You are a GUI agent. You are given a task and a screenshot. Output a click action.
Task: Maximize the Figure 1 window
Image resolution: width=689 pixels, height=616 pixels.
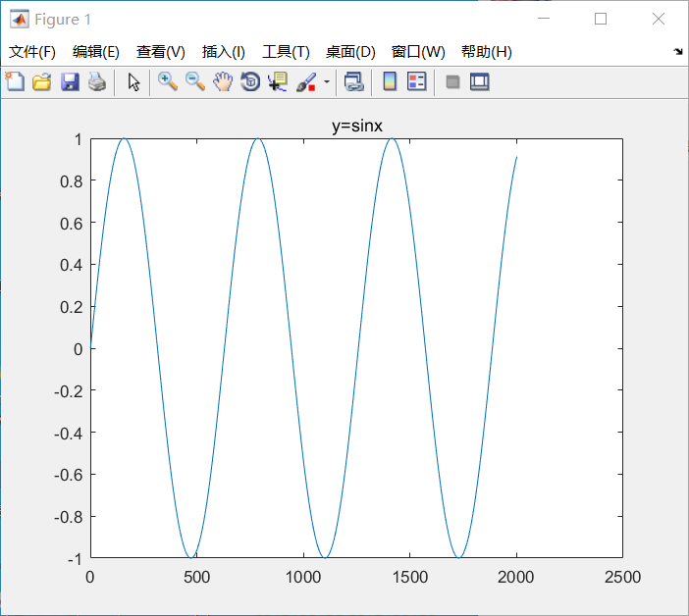coord(601,19)
